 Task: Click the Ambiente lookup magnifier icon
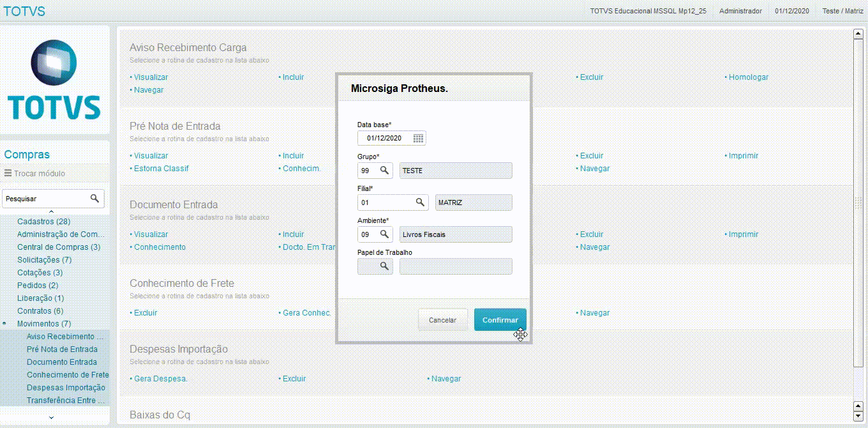(384, 234)
